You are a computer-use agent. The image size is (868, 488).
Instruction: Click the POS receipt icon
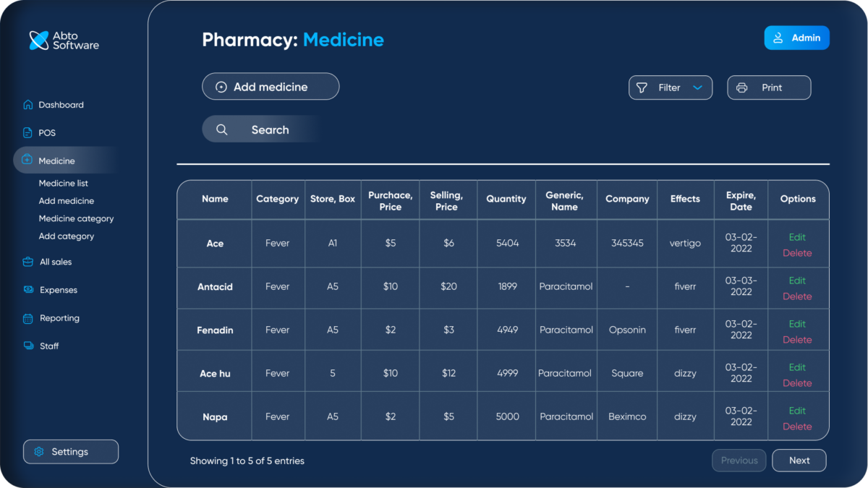[27, 132]
